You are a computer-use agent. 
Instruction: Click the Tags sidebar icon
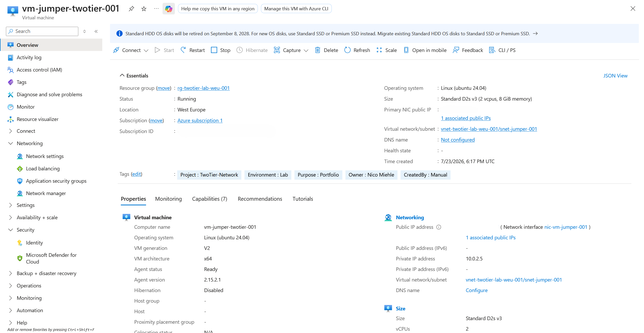tap(11, 82)
